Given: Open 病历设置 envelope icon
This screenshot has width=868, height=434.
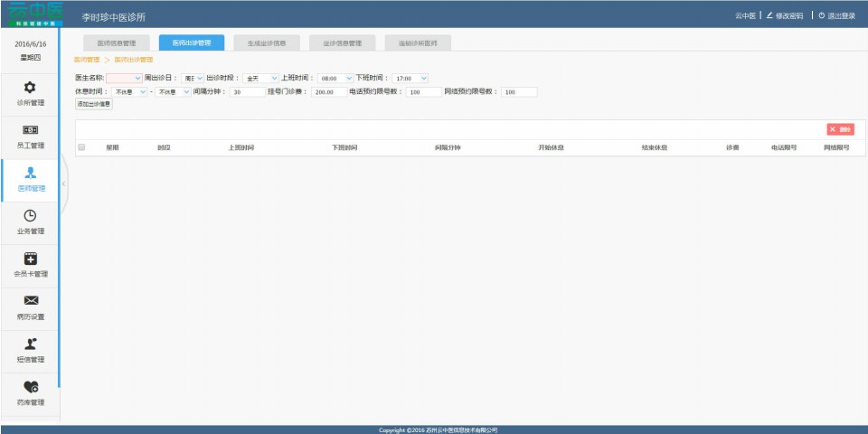Looking at the screenshot, I should pyautogui.click(x=30, y=301).
